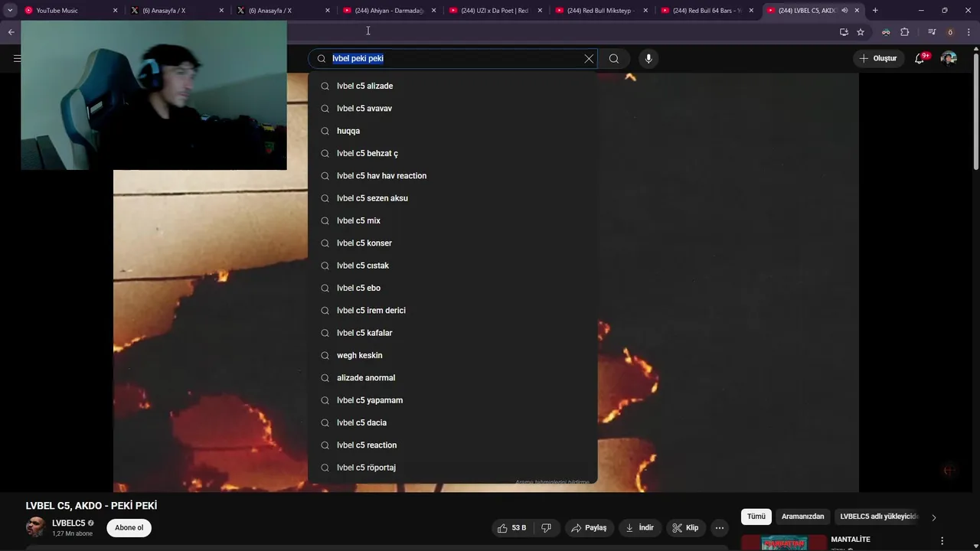Select the 'LVBELC5 adlı yükleyiciden' filter chip
980x551 pixels.
(878, 517)
